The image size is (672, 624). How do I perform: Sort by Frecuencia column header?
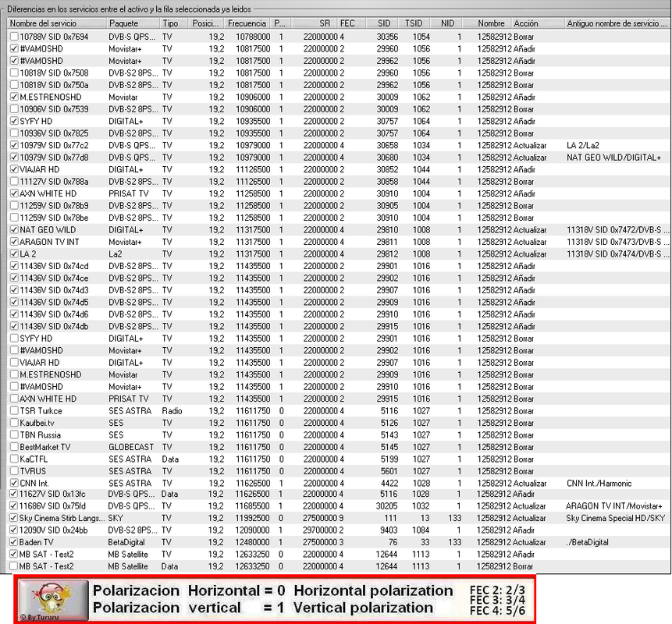click(x=247, y=23)
